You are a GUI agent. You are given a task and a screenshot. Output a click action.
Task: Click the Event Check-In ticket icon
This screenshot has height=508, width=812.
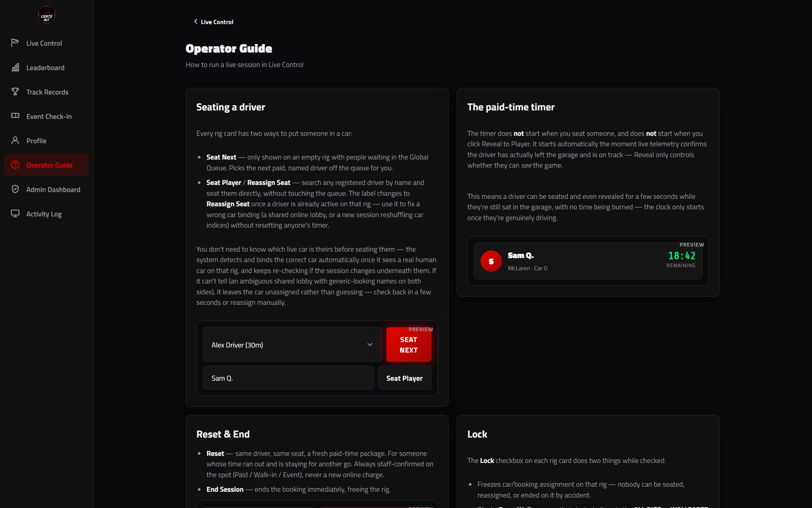click(x=15, y=116)
